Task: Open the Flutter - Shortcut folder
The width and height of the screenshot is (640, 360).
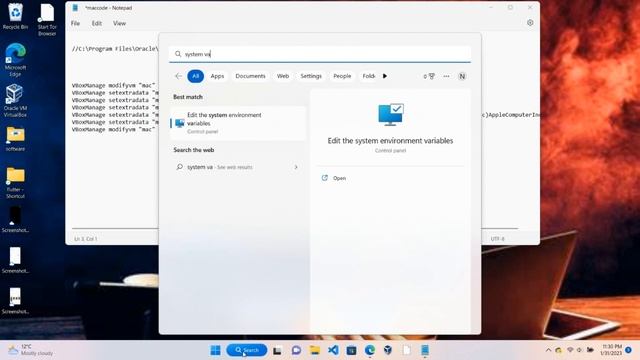Action: [x=15, y=182]
